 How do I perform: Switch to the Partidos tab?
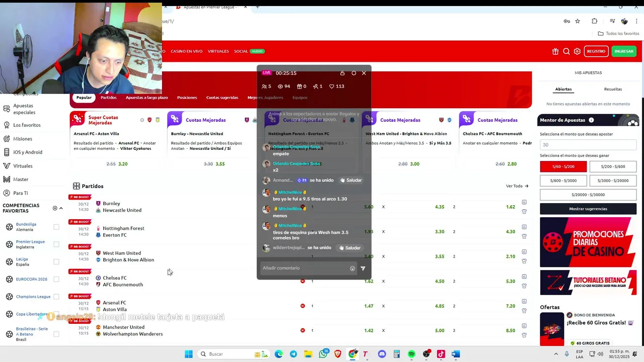point(108,98)
